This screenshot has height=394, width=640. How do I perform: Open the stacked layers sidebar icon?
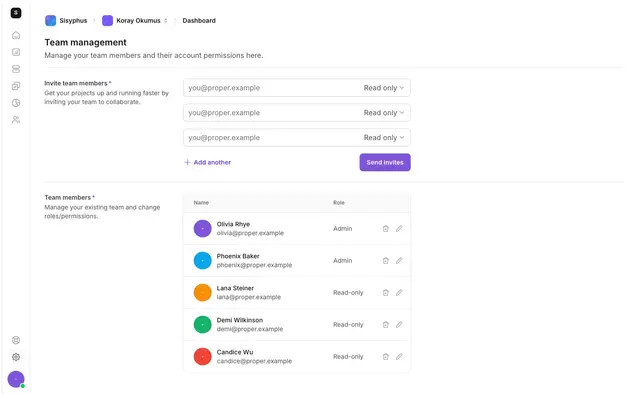(16, 69)
